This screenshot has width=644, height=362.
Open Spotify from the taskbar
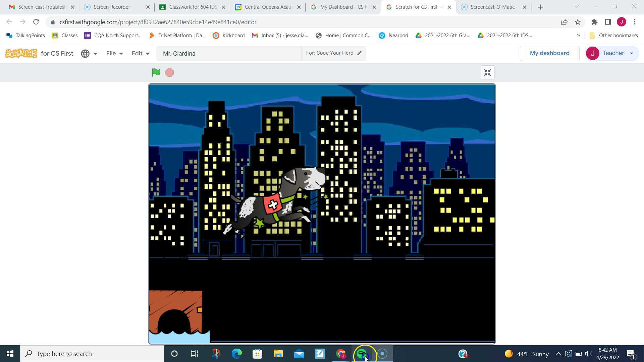tap(362, 354)
